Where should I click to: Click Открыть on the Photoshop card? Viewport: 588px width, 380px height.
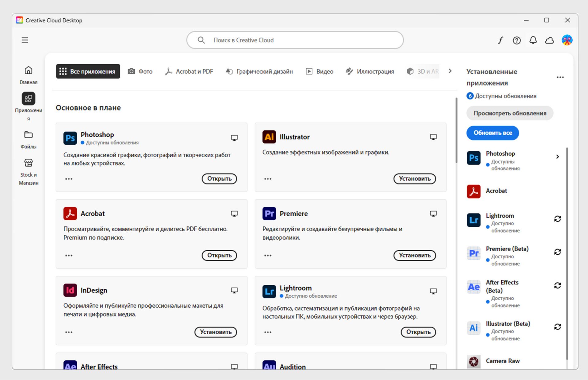point(219,179)
